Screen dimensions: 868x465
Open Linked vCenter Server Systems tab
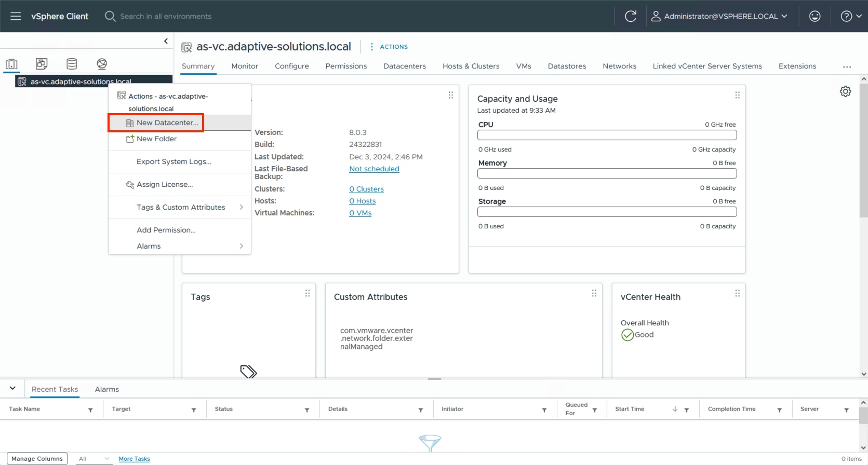click(x=707, y=66)
